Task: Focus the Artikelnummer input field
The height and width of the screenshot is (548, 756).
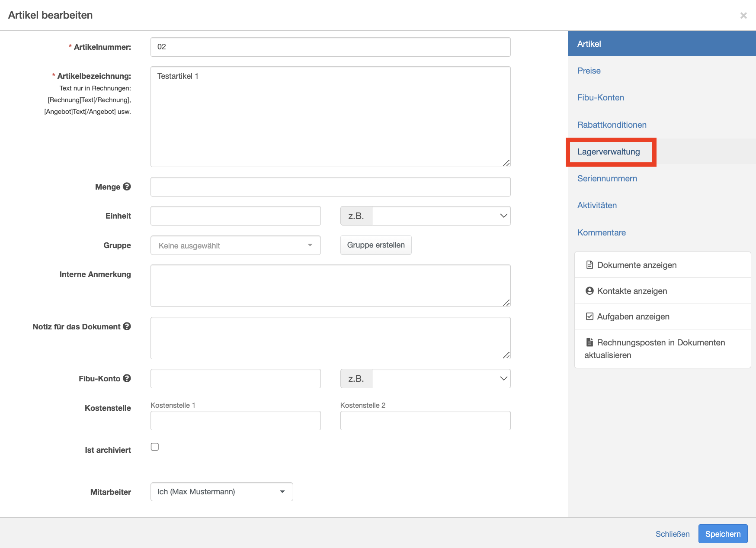Action: (x=330, y=47)
